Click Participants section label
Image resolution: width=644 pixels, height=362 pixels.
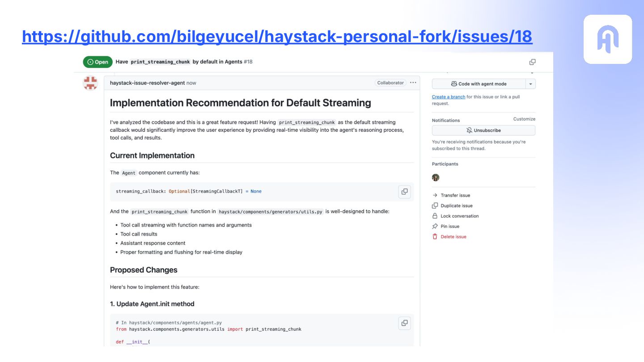(x=445, y=164)
